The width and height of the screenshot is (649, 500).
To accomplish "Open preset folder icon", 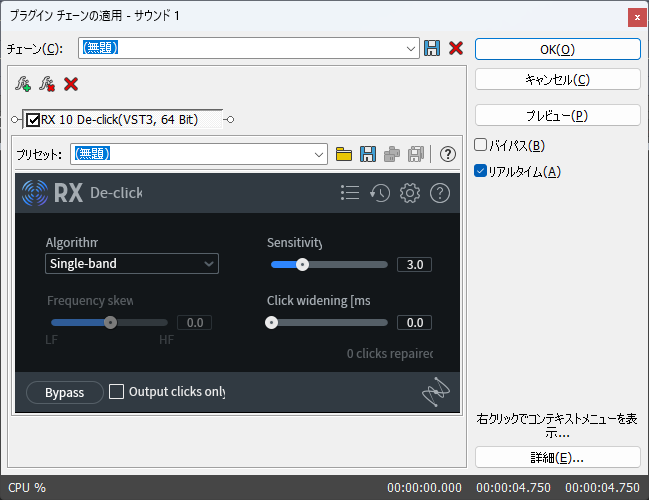I will click(344, 154).
